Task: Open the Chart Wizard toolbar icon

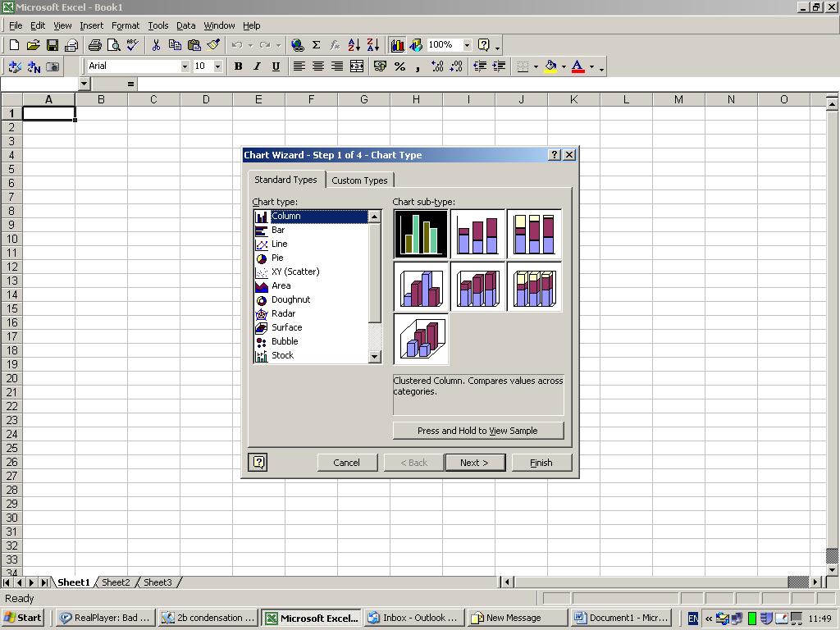Action: click(x=398, y=45)
